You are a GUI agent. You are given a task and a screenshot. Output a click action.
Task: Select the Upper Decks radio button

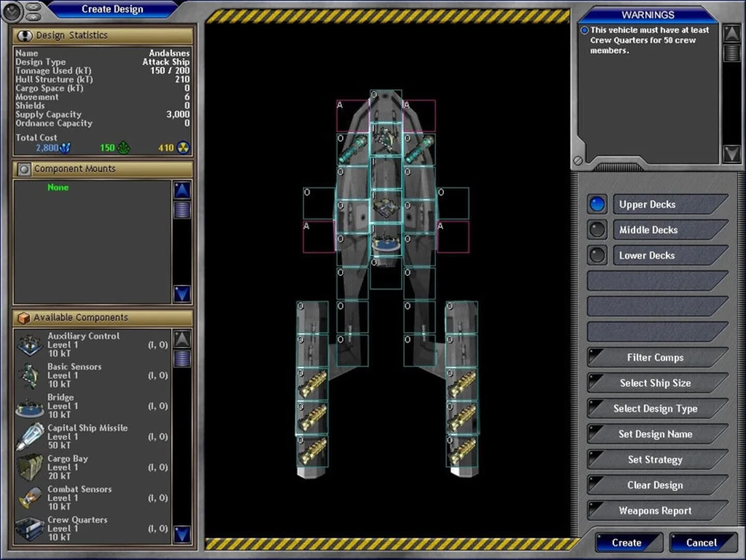[597, 204]
